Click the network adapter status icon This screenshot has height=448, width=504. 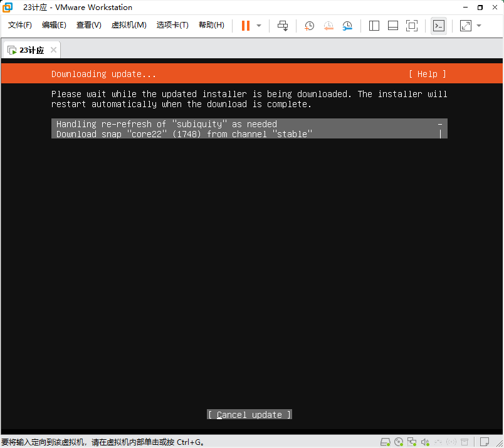[x=412, y=442]
